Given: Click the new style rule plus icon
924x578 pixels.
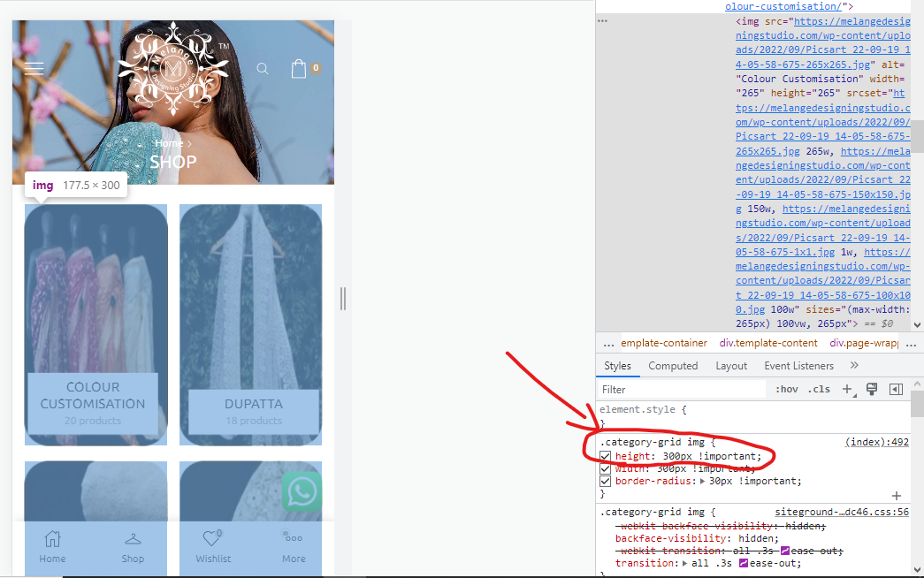Looking at the screenshot, I should (x=848, y=389).
